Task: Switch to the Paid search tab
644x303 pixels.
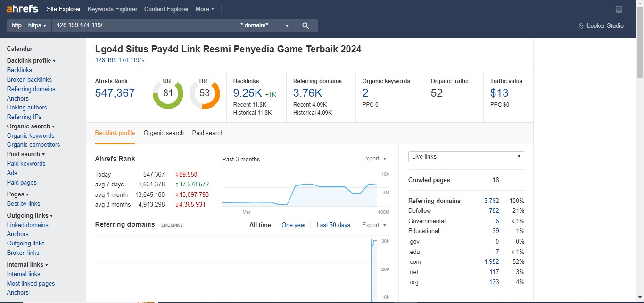Action: (x=208, y=133)
